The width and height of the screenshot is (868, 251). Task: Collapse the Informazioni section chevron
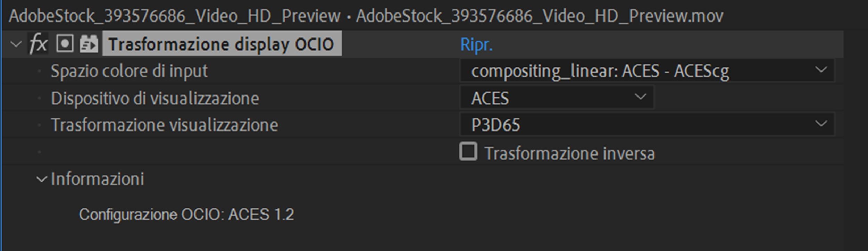[x=42, y=179]
